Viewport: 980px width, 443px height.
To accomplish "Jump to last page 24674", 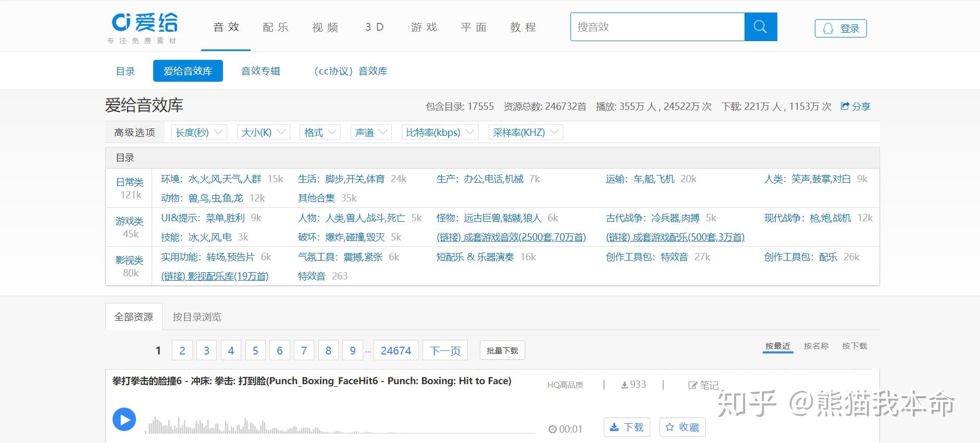I will click(396, 350).
